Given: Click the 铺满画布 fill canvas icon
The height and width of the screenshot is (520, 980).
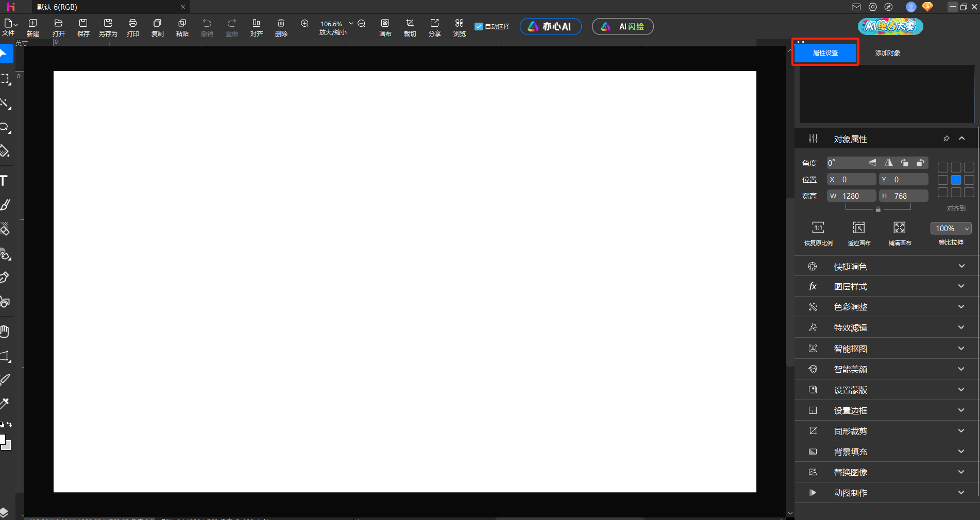Looking at the screenshot, I should point(900,228).
